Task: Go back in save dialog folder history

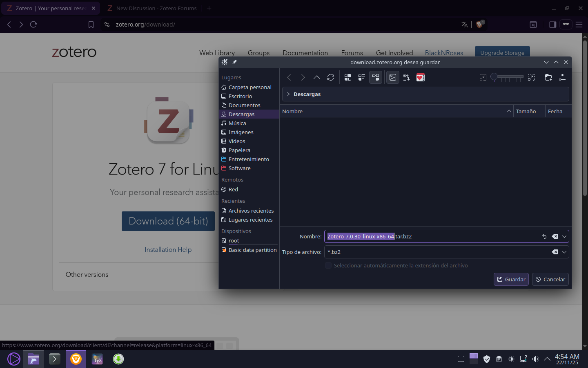Action: (289, 77)
